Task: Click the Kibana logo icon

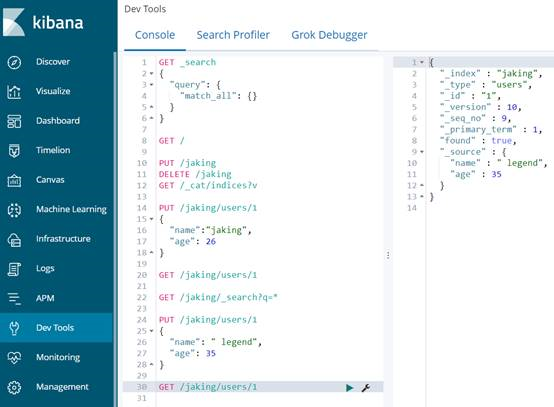Action: (14, 22)
